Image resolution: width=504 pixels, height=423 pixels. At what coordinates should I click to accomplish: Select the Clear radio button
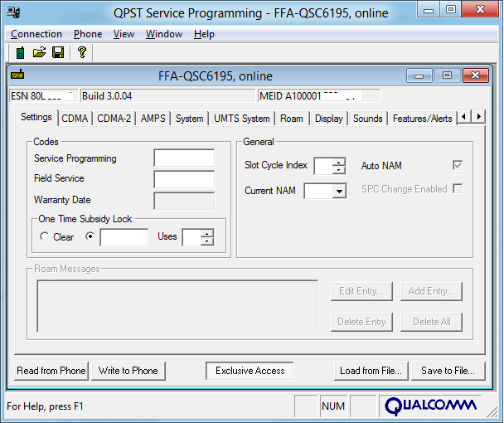[45, 236]
